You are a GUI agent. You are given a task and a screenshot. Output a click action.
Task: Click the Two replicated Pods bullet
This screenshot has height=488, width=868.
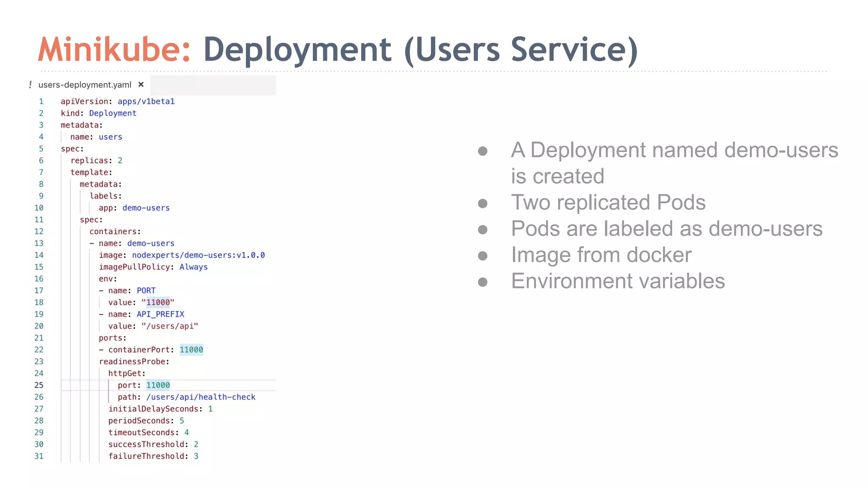pos(608,202)
